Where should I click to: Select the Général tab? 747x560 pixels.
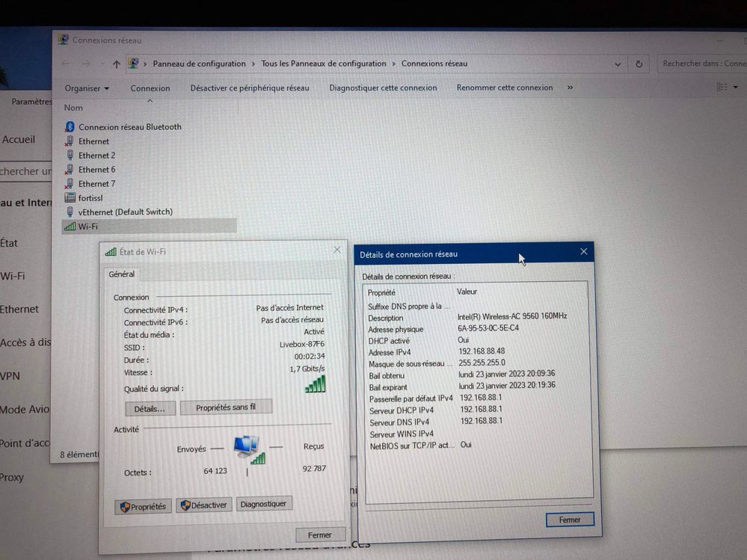121,274
